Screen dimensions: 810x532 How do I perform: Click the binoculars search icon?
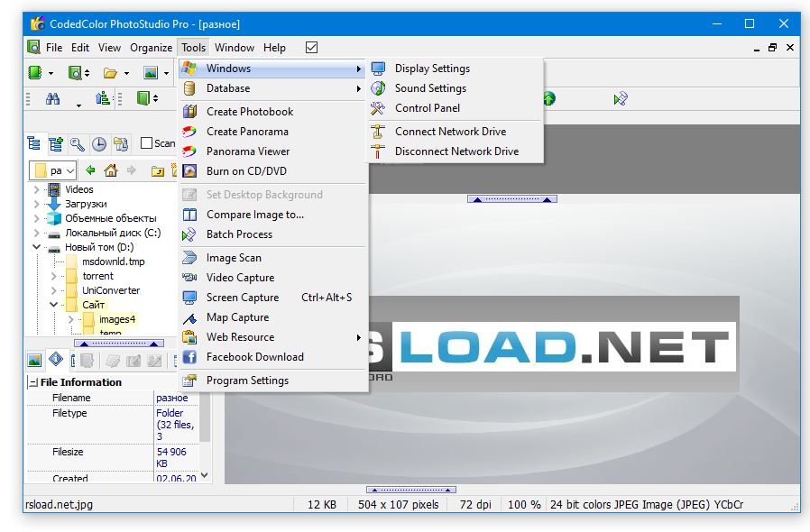pyautogui.click(x=52, y=98)
